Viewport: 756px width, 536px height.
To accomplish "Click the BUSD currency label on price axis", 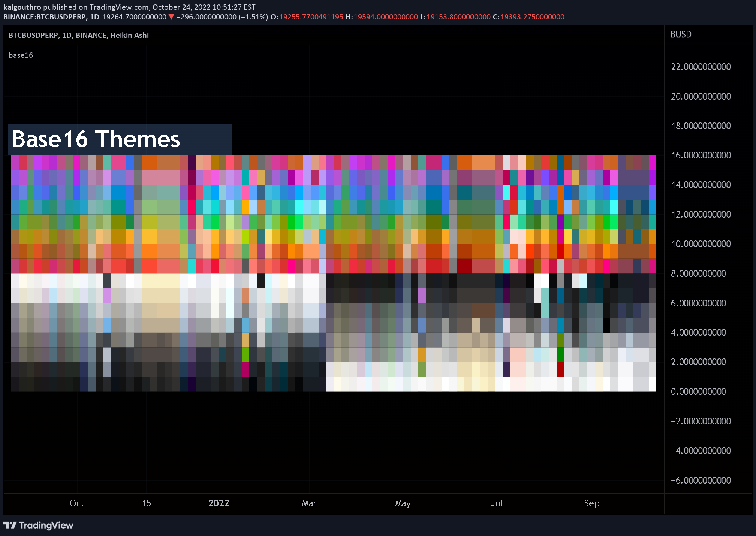I will (x=681, y=34).
